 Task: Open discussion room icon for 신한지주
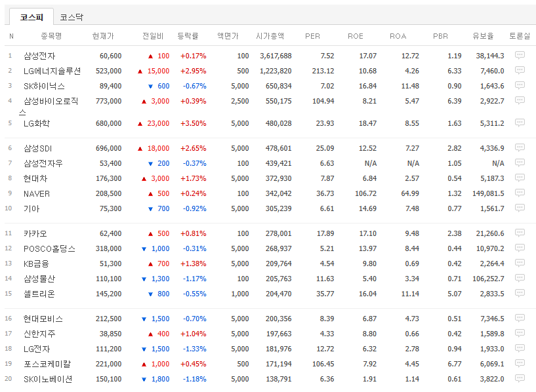520,333
